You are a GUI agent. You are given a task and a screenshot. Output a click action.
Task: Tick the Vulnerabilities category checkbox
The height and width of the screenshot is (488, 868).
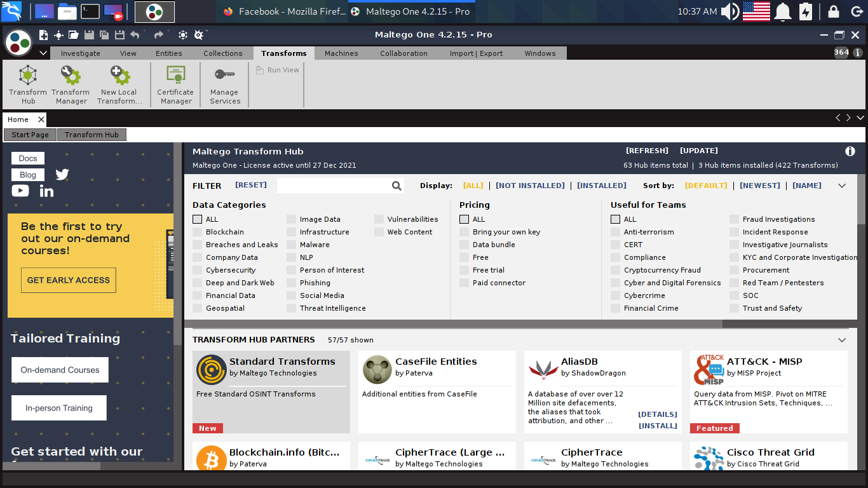[379, 219]
